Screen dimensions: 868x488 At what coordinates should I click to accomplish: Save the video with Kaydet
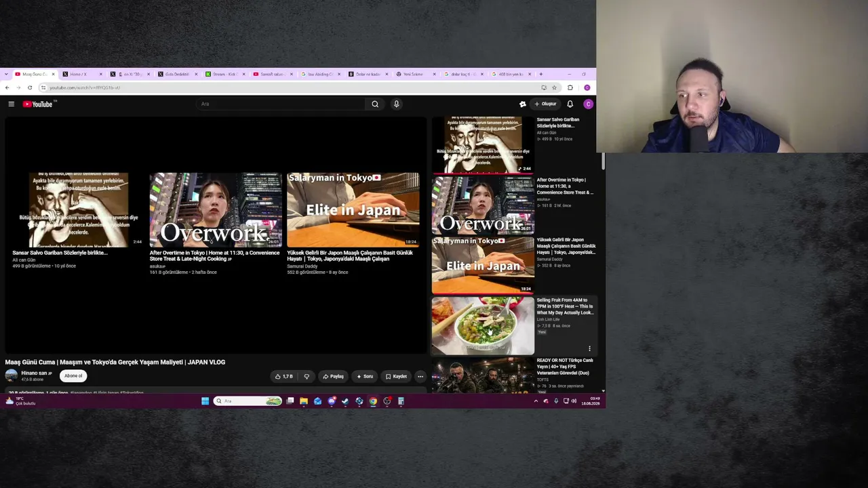[x=397, y=376]
